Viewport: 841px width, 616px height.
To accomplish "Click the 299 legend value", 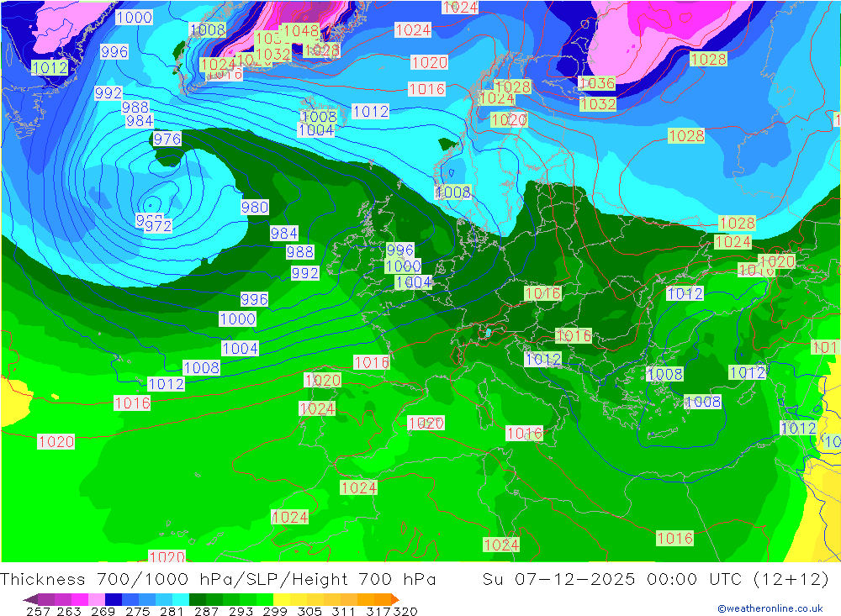I will click(x=275, y=611).
